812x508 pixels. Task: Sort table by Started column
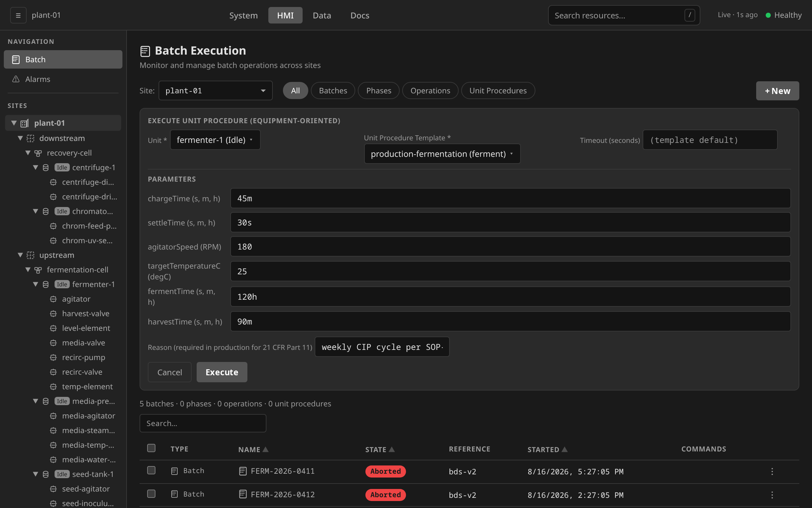547,449
